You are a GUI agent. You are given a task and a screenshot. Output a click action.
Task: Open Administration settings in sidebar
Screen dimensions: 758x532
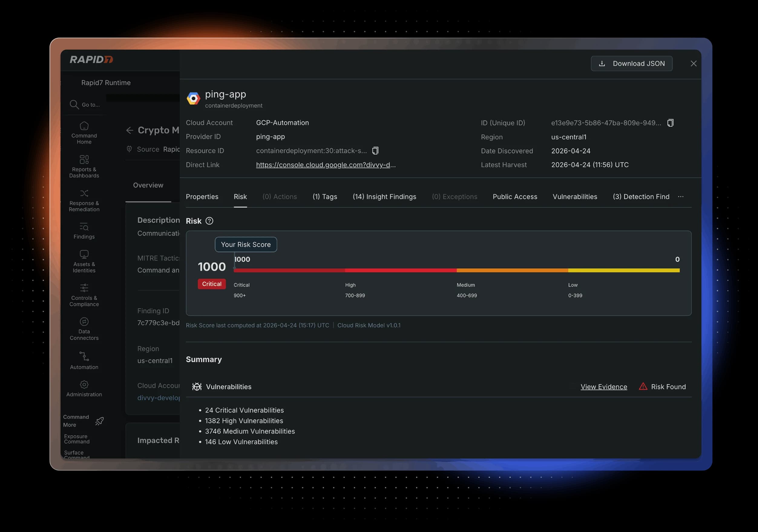point(84,388)
